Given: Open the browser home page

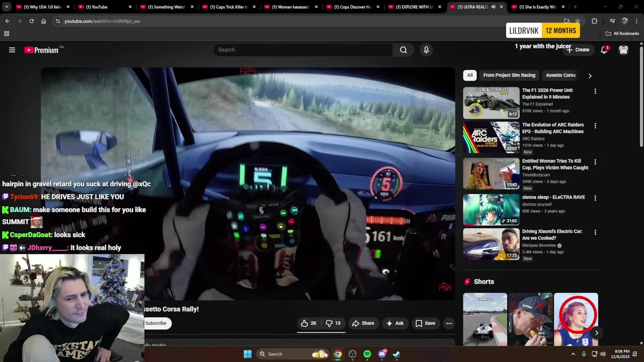Looking at the screenshot, I should click(44, 21).
